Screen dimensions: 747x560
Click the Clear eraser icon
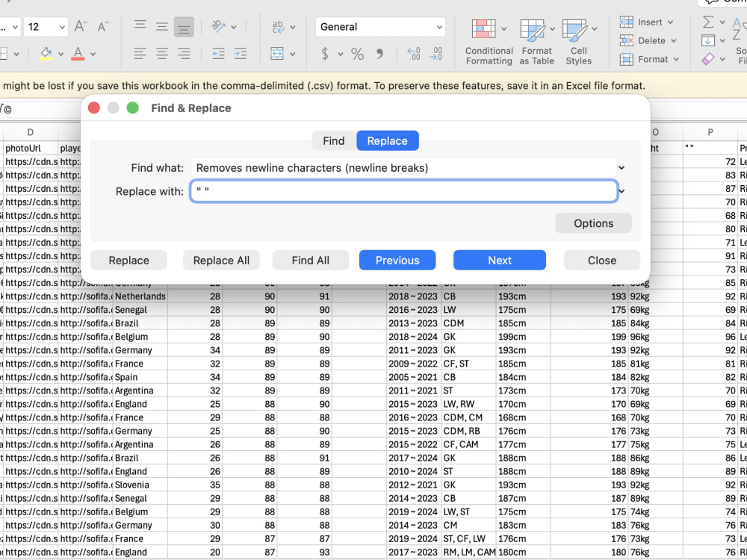tap(708, 59)
